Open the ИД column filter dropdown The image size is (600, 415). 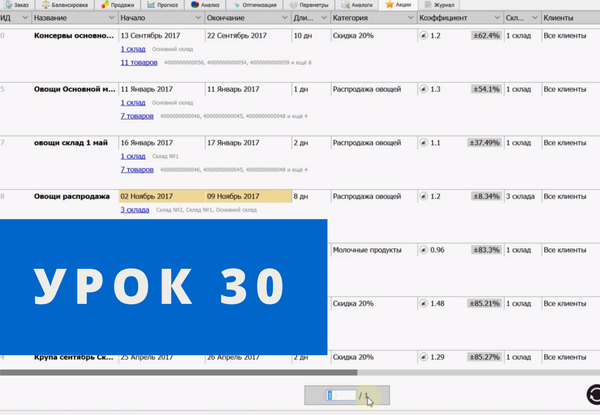point(25,18)
